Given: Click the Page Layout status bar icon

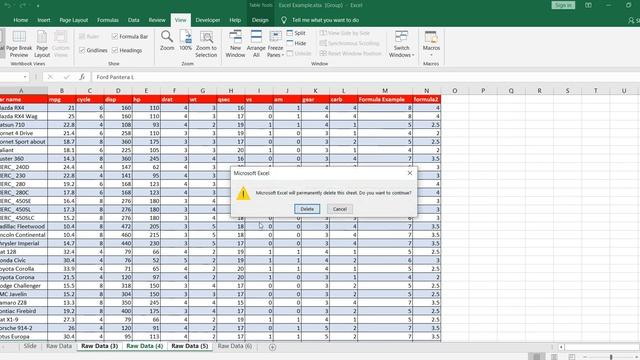Looking at the screenshot, I should tap(554, 357).
